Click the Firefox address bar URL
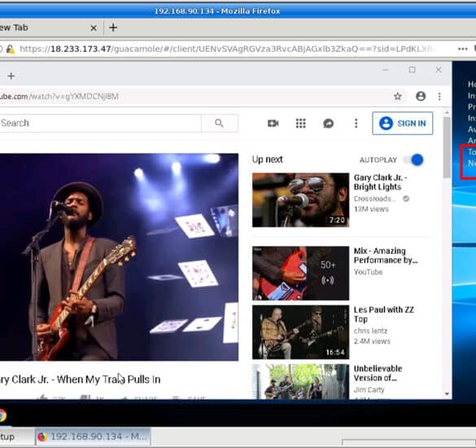The height and width of the screenshot is (448, 476). [227, 49]
